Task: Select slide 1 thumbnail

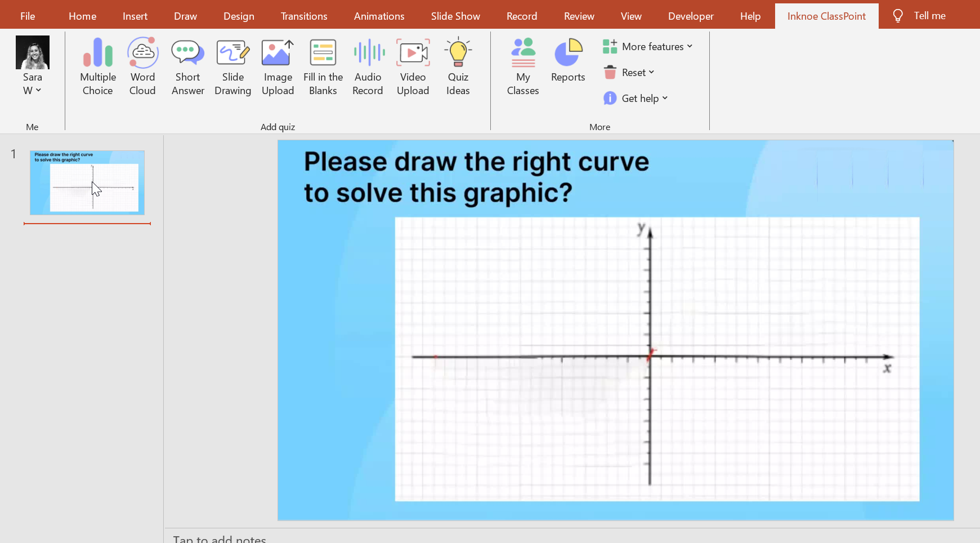Action: (x=87, y=183)
